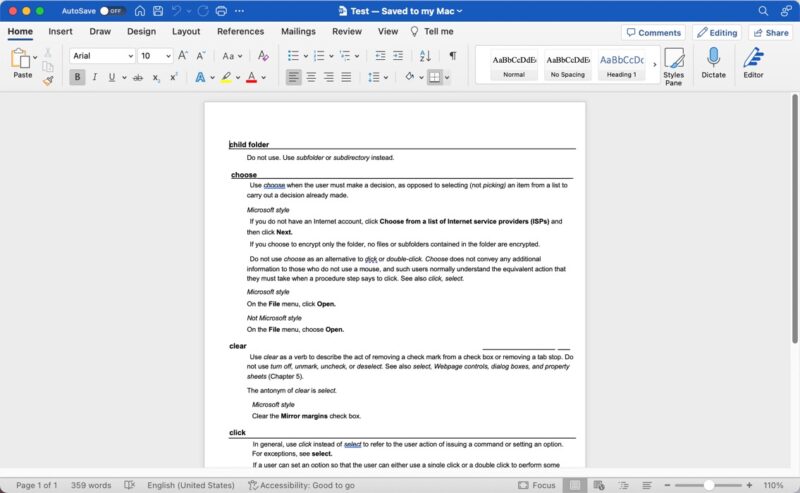Apply yellow text highlight color
Image resolution: width=800 pixels, height=493 pixels.
pos(226,77)
